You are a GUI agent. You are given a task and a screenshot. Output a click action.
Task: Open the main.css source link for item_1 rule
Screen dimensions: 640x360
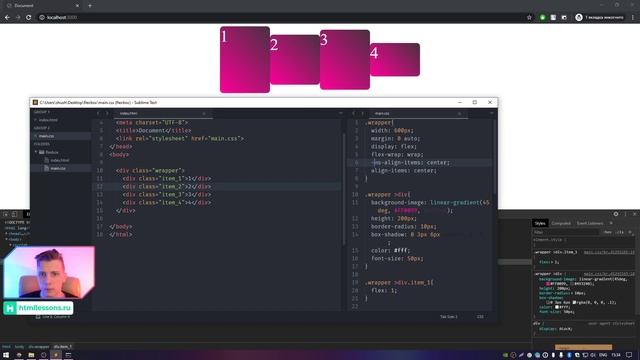pyautogui.click(x=609, y=252)
